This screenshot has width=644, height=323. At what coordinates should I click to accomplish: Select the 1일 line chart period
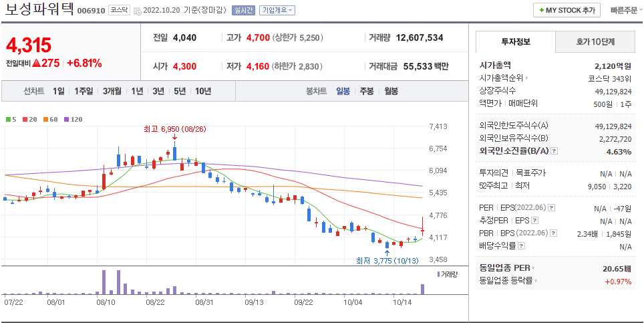click(x=58, y=91)
